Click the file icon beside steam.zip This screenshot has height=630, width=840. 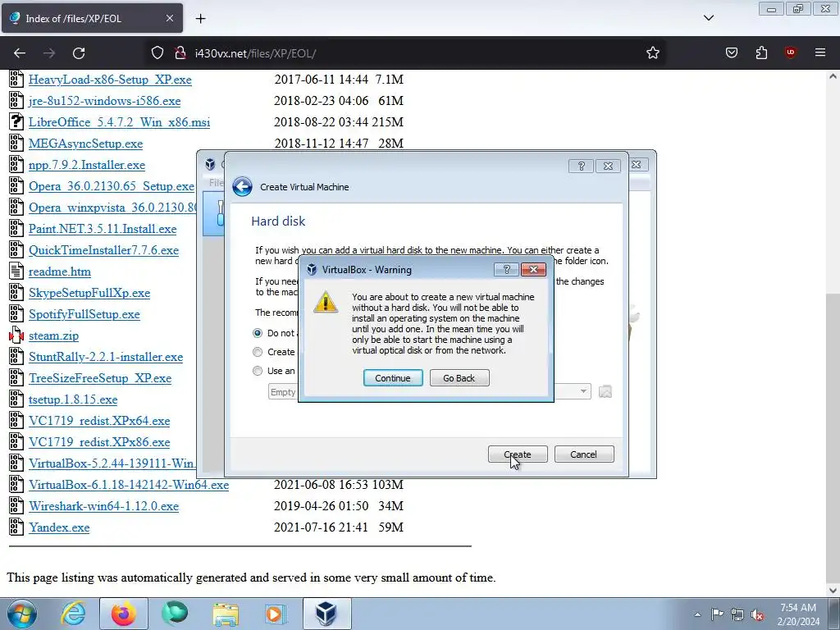[x=16, y=336]
